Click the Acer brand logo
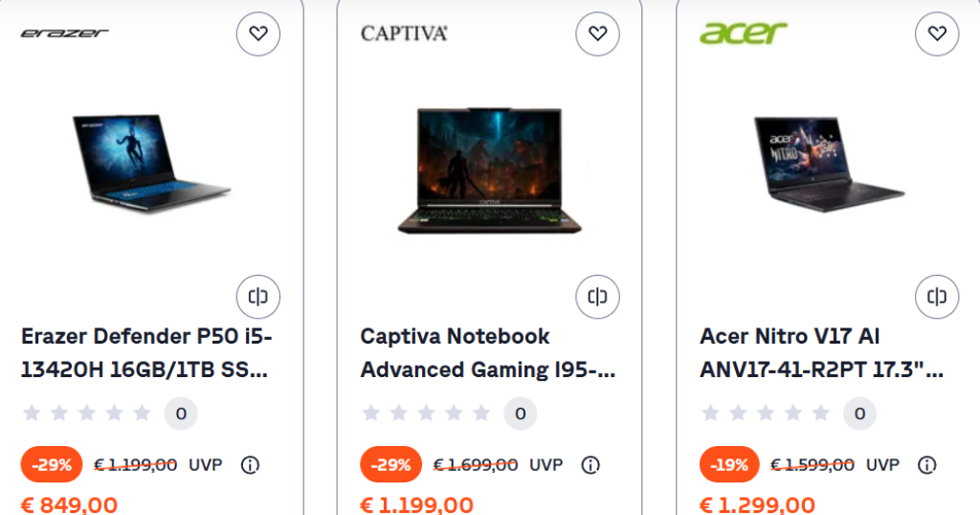 click(744, 33)
